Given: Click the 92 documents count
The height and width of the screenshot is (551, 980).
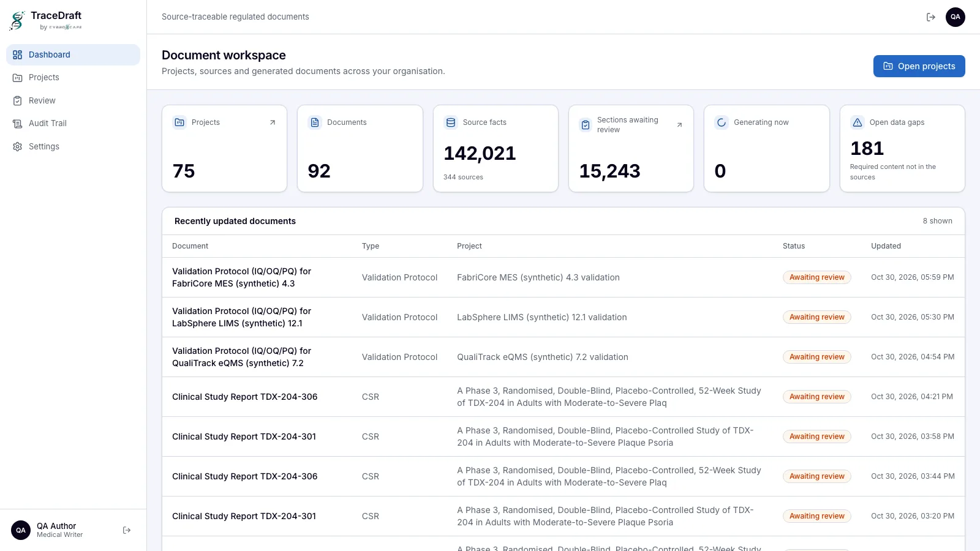Looking at the screenshot, I should 319,171.
